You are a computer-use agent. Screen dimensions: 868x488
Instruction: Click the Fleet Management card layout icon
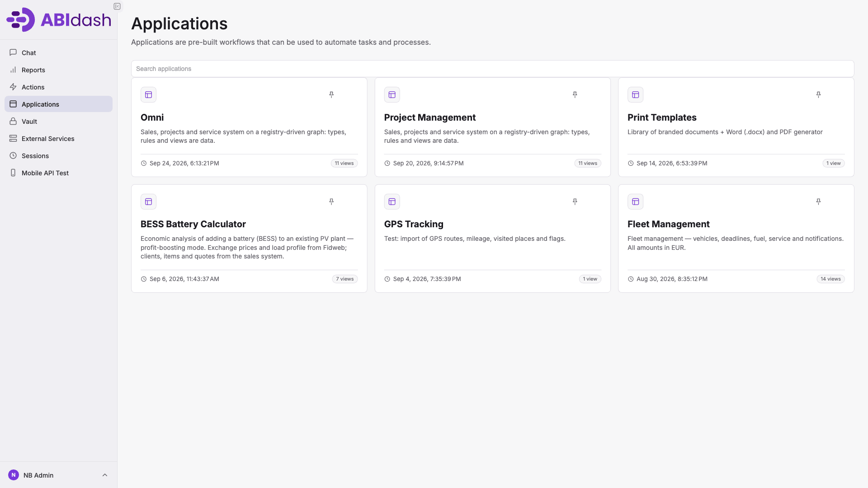[635, 202]
